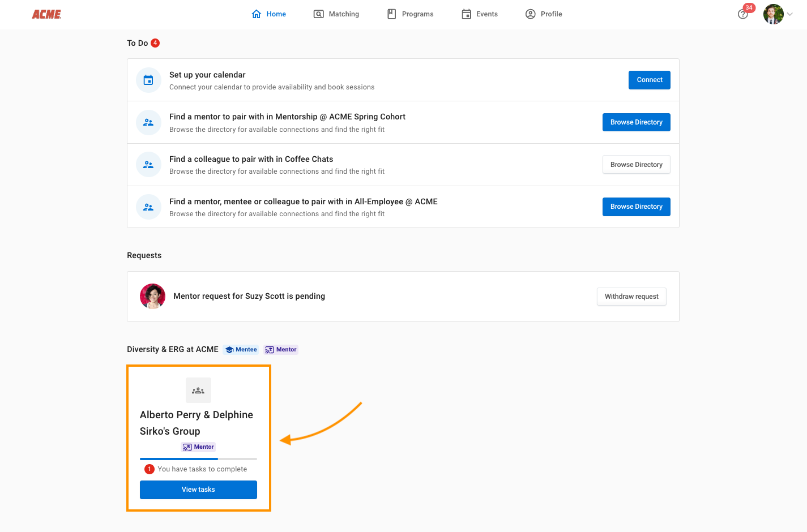Expand the account dropdown chevron
The height and width of the screenshot is (532, 807).
point(790,14)
